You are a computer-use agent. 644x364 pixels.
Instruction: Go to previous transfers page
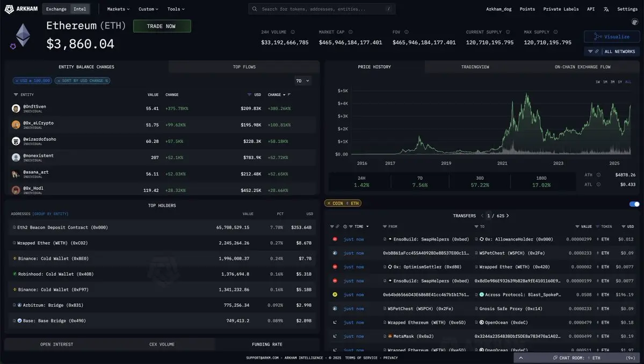[x=482, y=216]
